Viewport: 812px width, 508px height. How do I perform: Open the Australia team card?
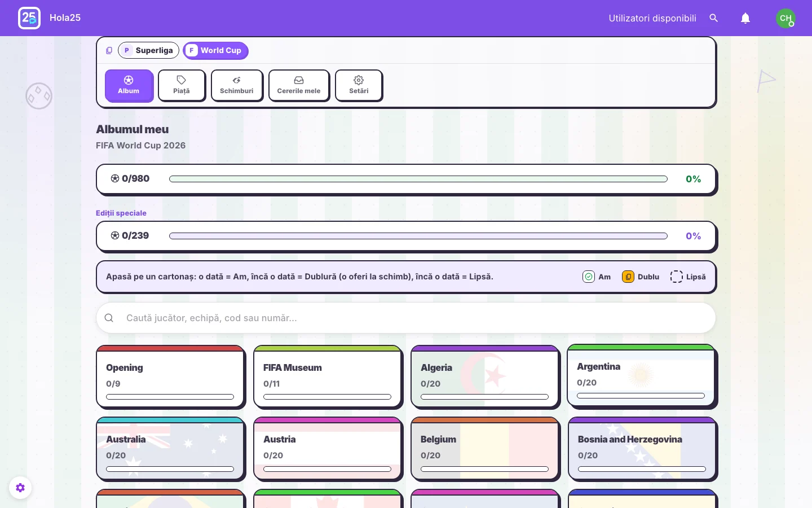(x=170, y=448)
